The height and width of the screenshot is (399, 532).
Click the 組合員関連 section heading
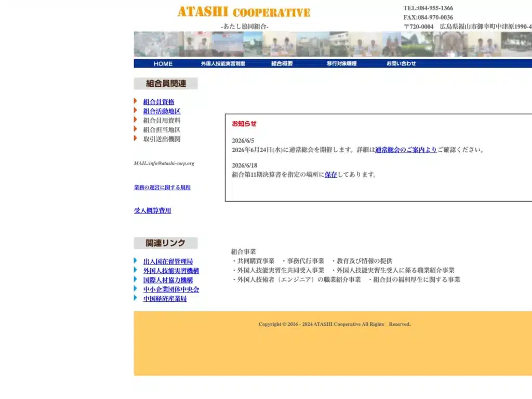166,84
